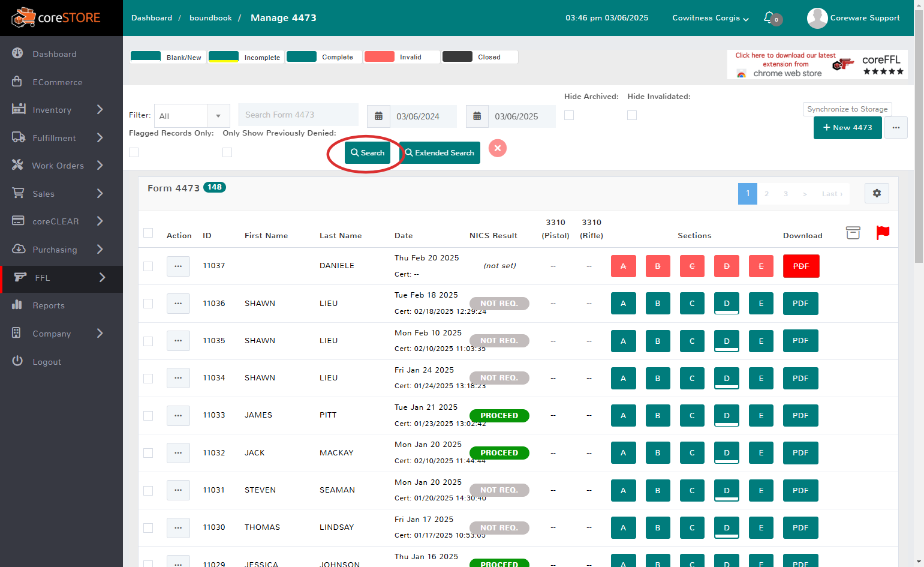Click the coreSTORE logo
Viewport: 924px width, 567px height.
click(x=56, y=18)
